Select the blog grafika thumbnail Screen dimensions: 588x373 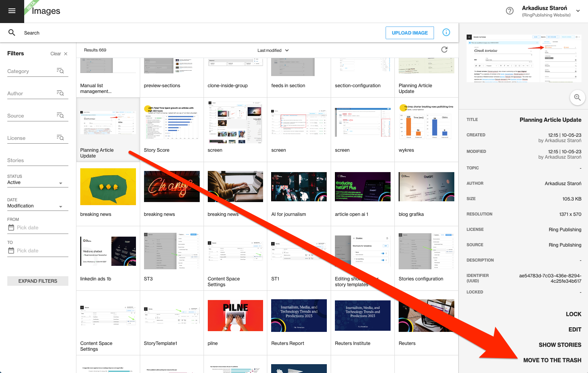click(426, 187)
